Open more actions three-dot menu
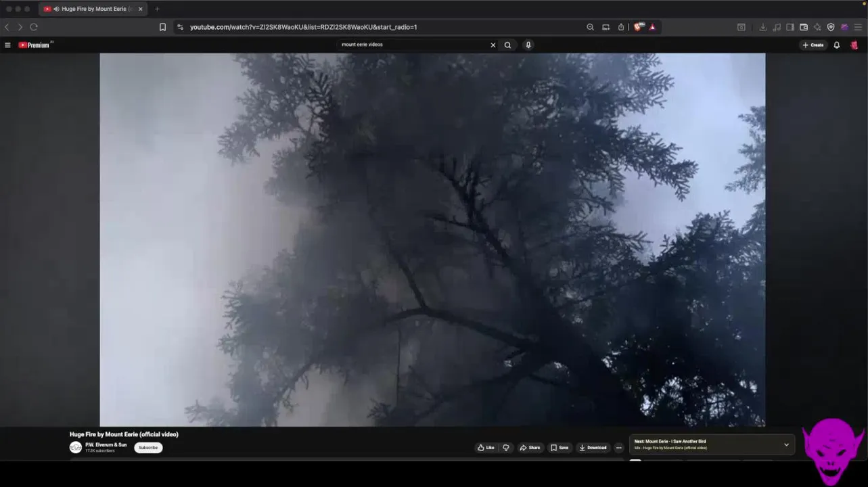 618,448
